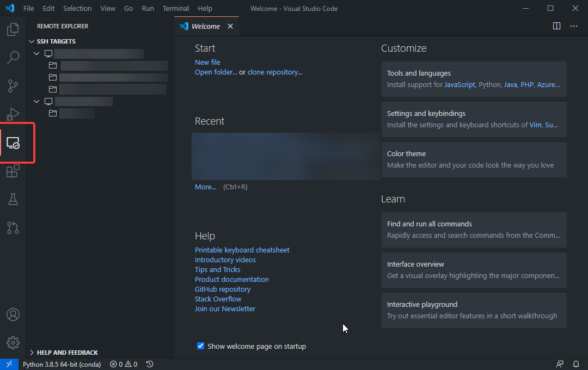This screenshot has width=588, height=370.
Task: Collapse the SSH TARGETS section
Action: (x=32, y=41)
